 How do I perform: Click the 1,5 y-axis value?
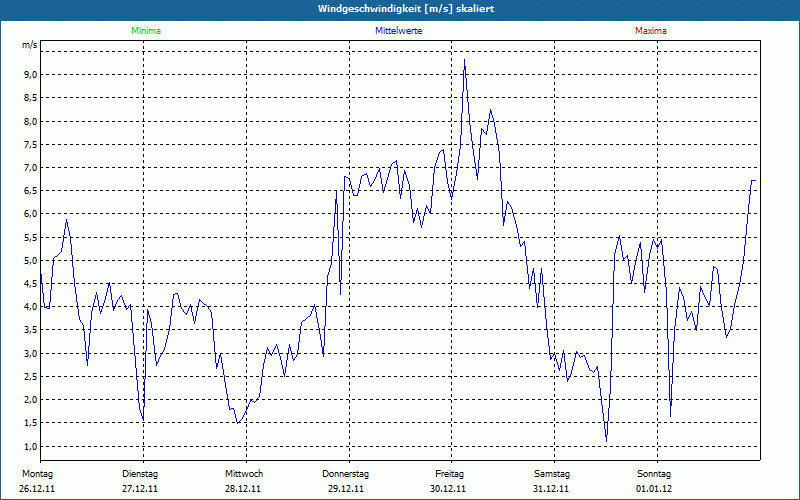pyautogui.click(x=31, y=422)
